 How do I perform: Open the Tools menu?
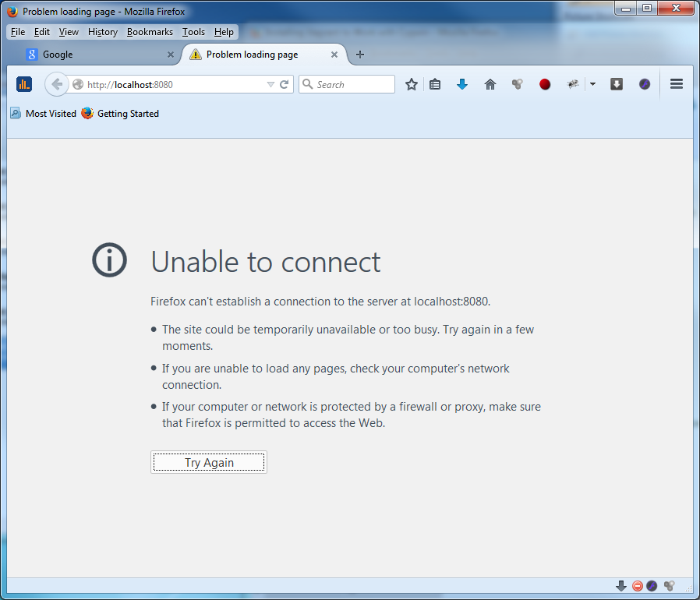(x=193, y=32)
